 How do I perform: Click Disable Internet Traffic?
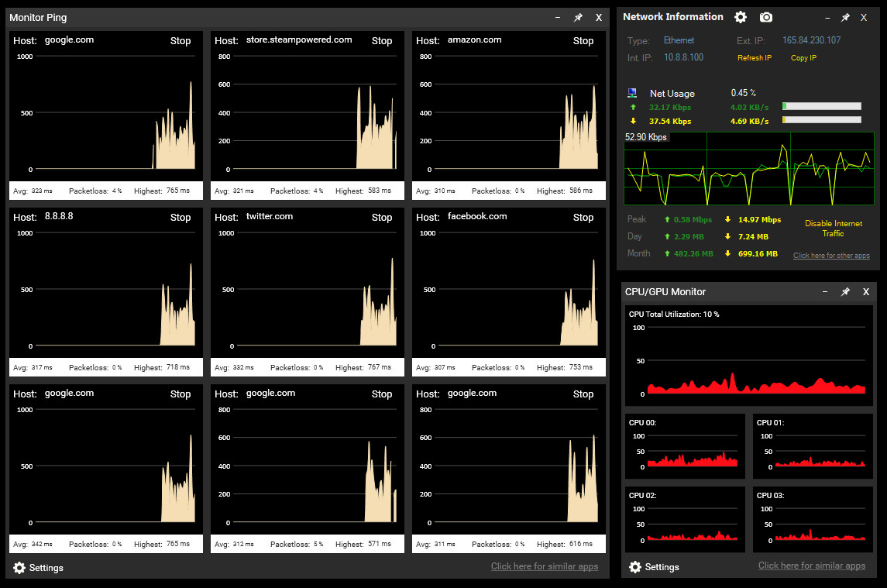[834, 228]
